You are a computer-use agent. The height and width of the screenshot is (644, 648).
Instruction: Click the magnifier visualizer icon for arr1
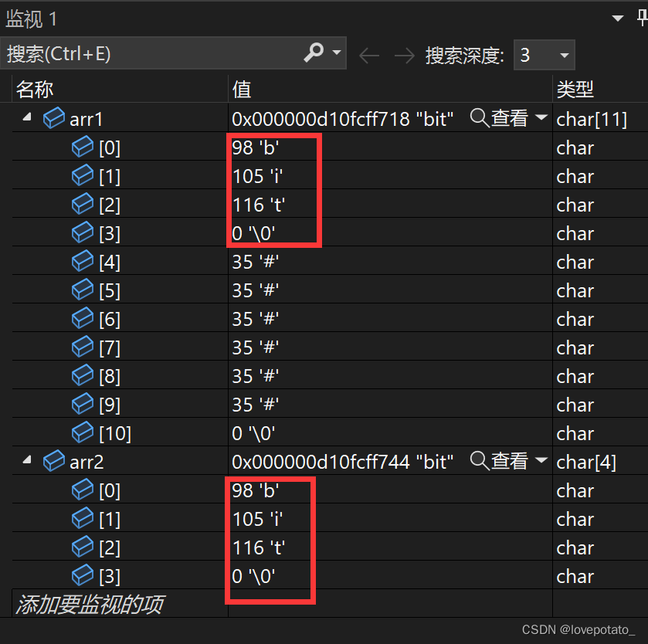480,117
